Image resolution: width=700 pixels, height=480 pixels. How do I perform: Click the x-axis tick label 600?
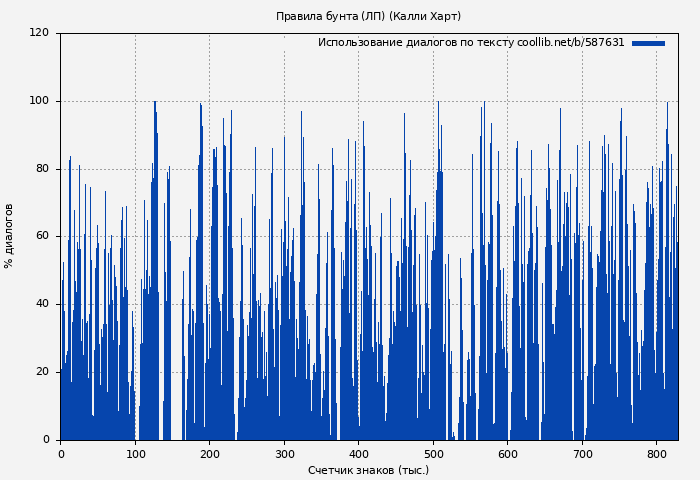(507, 454)
